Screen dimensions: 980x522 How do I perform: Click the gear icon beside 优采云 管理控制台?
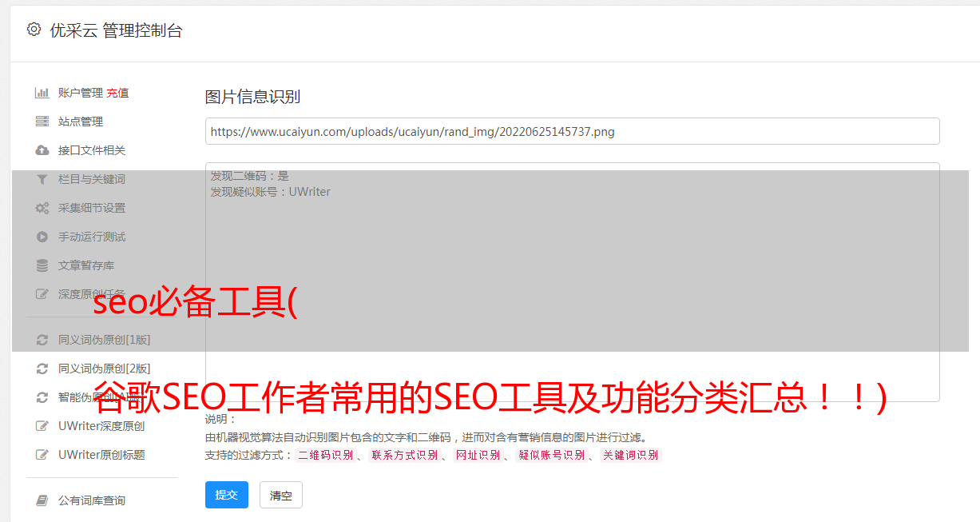(34, 30)
